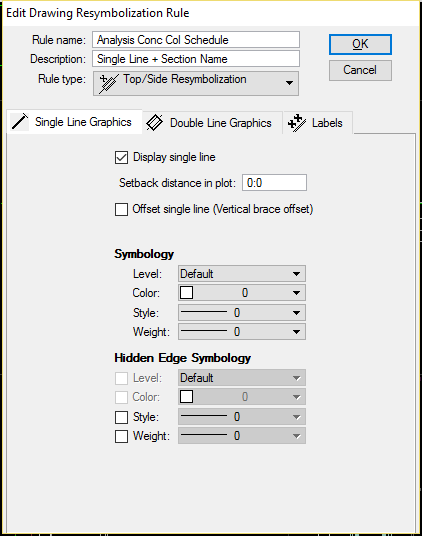Switch to the Double Line Graphics tab
This screenshot has width=422, height=536.
pos(213,123)
